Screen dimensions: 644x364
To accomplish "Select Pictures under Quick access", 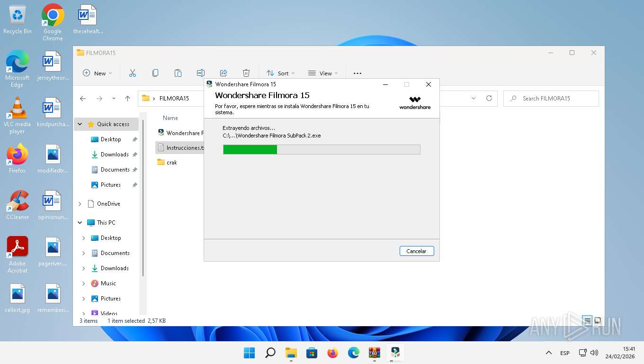I will [111, 185].
